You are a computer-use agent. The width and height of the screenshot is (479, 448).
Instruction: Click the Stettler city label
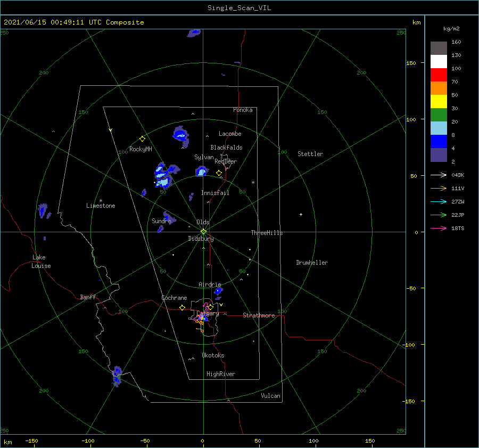click(x=310, y=154)
